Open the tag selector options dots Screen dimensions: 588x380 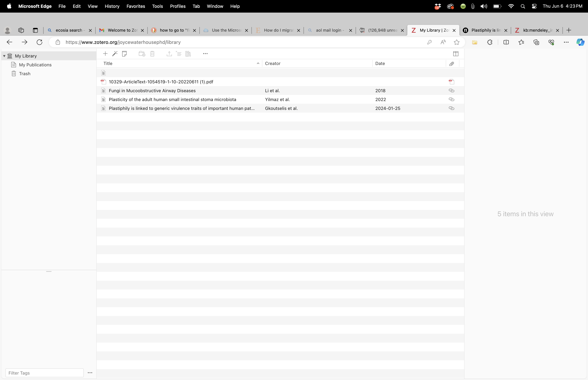tap(90, 373)
